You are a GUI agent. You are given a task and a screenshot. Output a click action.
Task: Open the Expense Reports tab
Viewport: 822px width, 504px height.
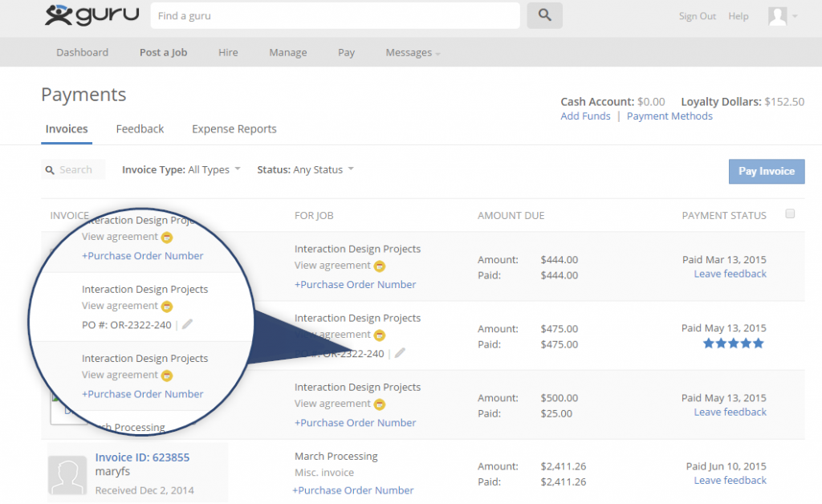pyautogui.click(x=234, y=129)
